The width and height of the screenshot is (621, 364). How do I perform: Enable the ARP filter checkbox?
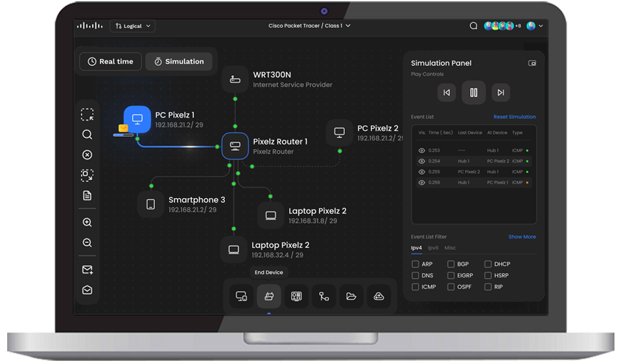point(415,264)
